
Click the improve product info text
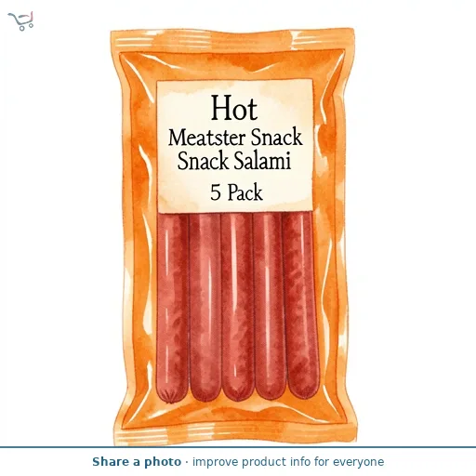288,462
